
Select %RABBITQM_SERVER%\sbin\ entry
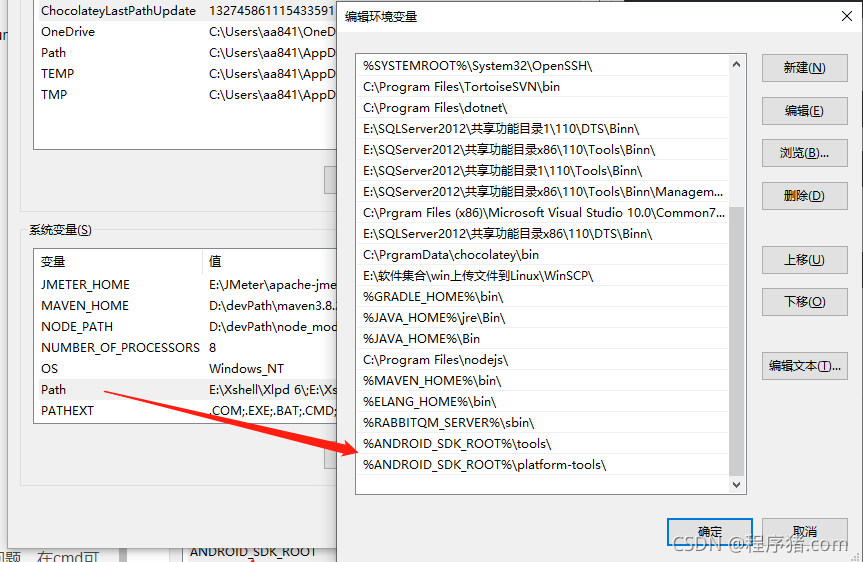click(542, 422)
